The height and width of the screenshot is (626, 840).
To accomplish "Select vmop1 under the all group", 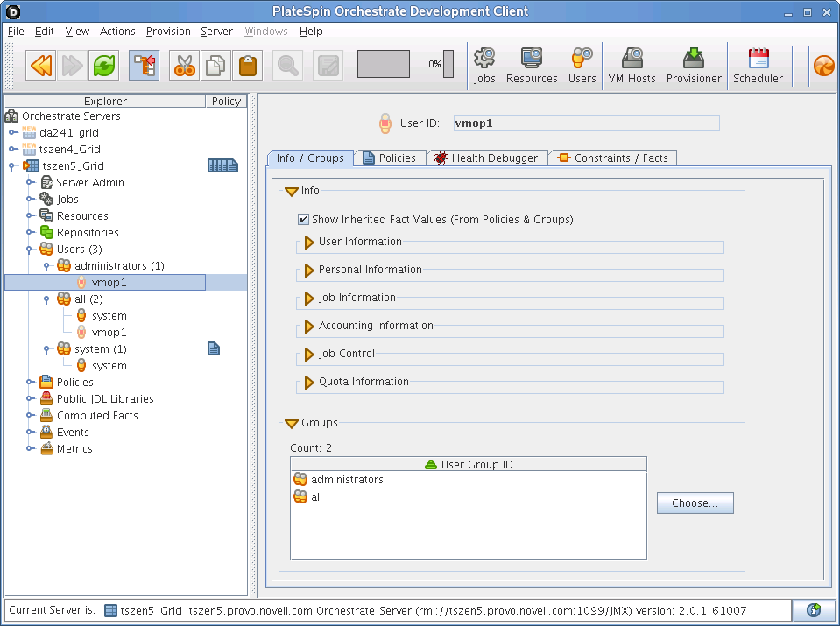I will [x=109, y=332].
